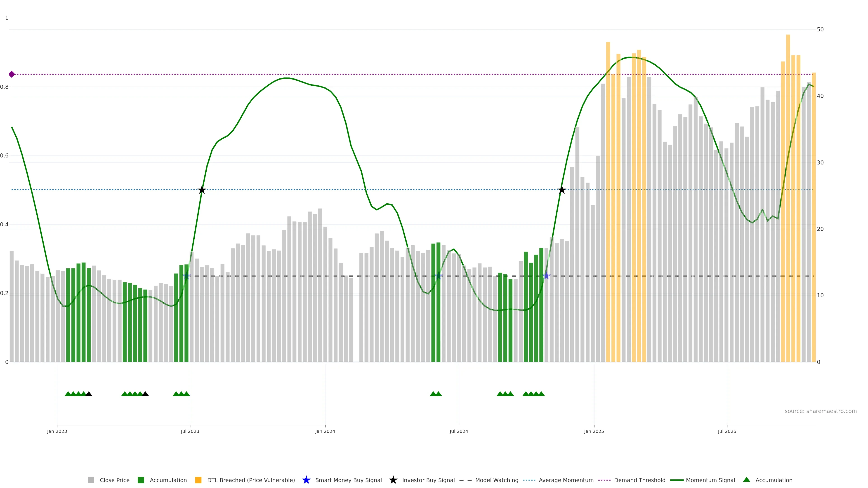Click the blue Smart Money star near Jul 2023
Viewport: 868px width, 488px height.
[x=186, y=276]
